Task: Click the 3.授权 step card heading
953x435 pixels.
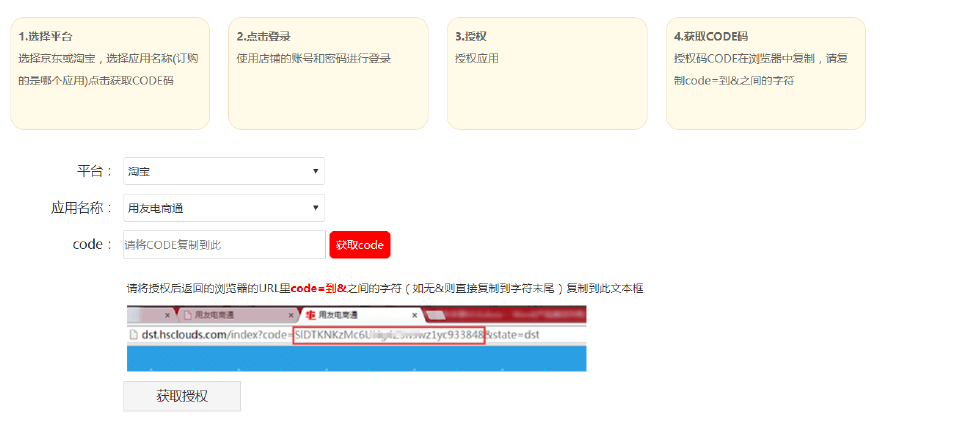Action: [470, 36]
